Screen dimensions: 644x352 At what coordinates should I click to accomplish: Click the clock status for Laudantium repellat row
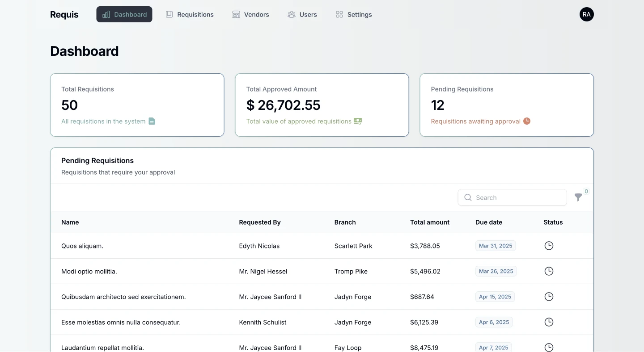549,348
